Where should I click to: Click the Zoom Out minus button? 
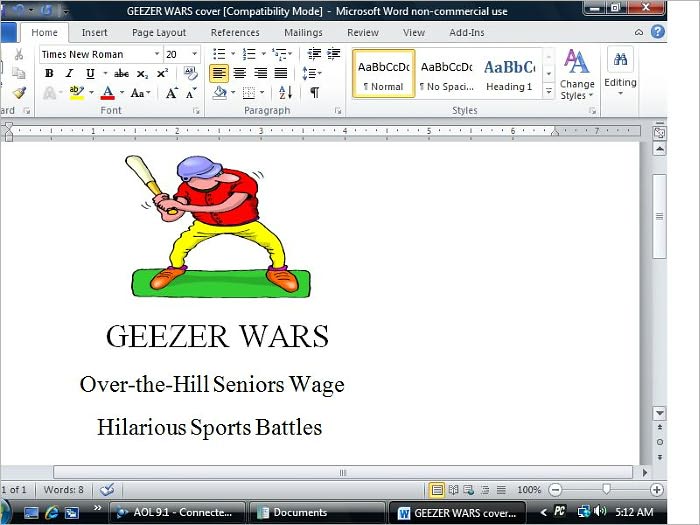pyautogui.click(x=555, y=490)
